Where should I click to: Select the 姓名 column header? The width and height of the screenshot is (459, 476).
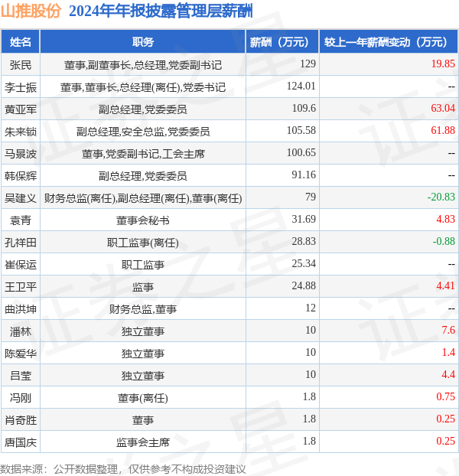click(21, 42)
